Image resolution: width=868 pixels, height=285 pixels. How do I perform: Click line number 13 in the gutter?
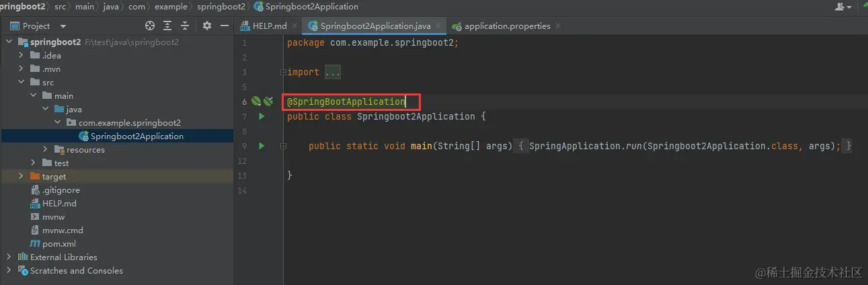[x=242, y=175]
